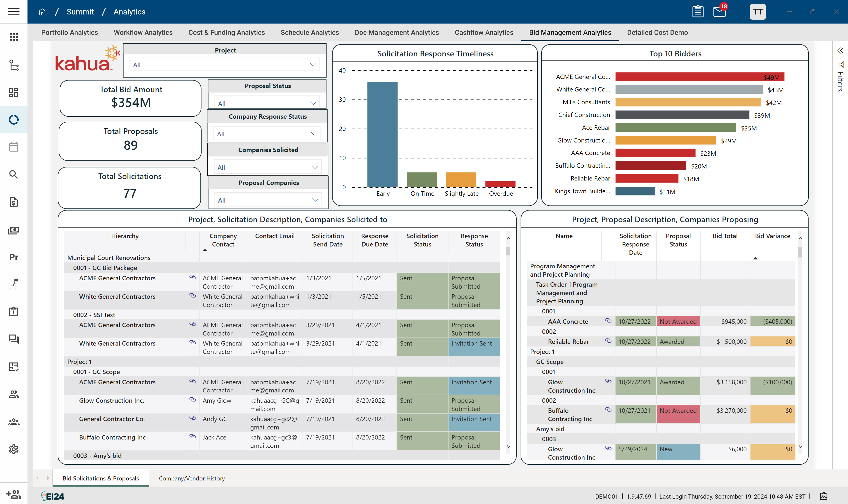Viewport: 848px width, 504px height.
Task: Sort by Bid Variance column header
Action: tap(772, 236)
